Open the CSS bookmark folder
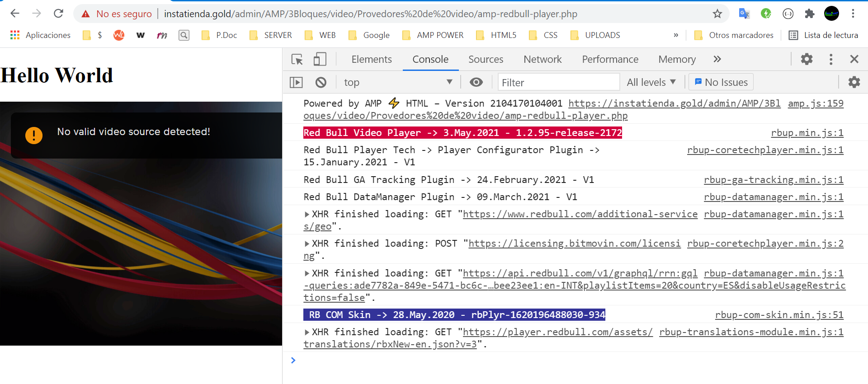This screenshot has height=384, width=868. (x=543, y=35)
